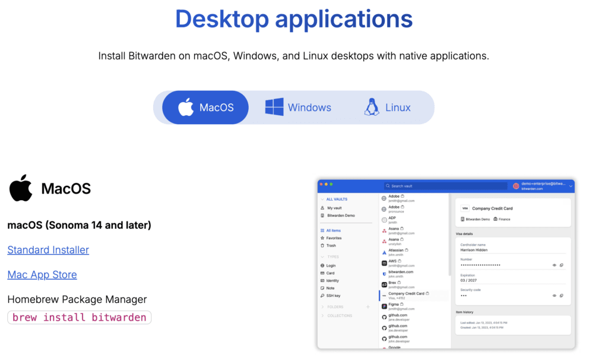The width and height of the screenshot is (608, 364).
Task: Select the MacOS platform tab
Action: (205, 107)
